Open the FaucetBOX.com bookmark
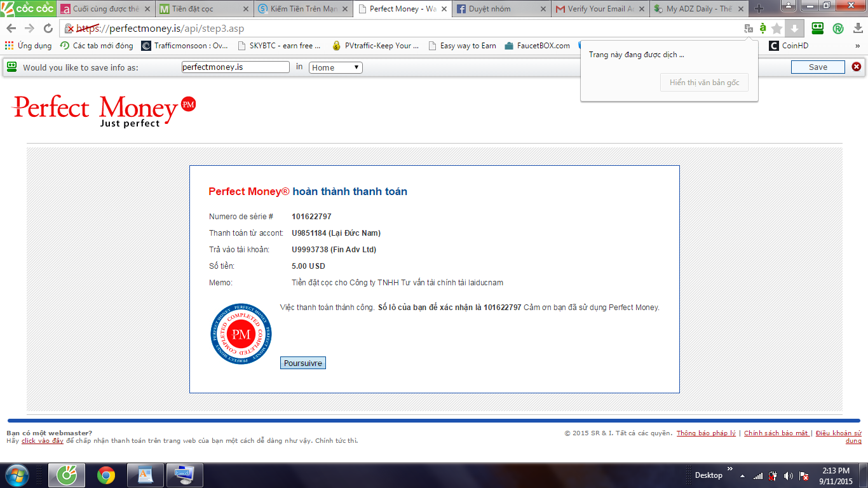 click(x=538, y=46)
